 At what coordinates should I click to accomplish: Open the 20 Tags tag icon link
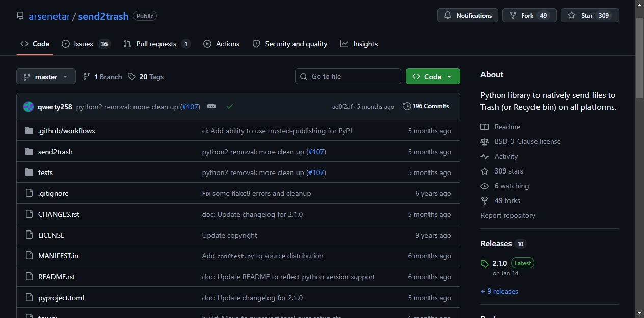click(x=132, y=77)
